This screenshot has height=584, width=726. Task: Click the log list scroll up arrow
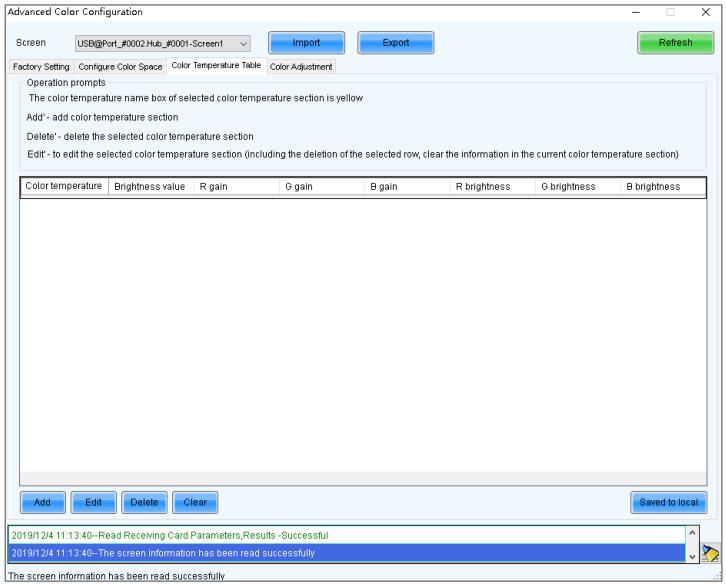[x=692, y=533]
